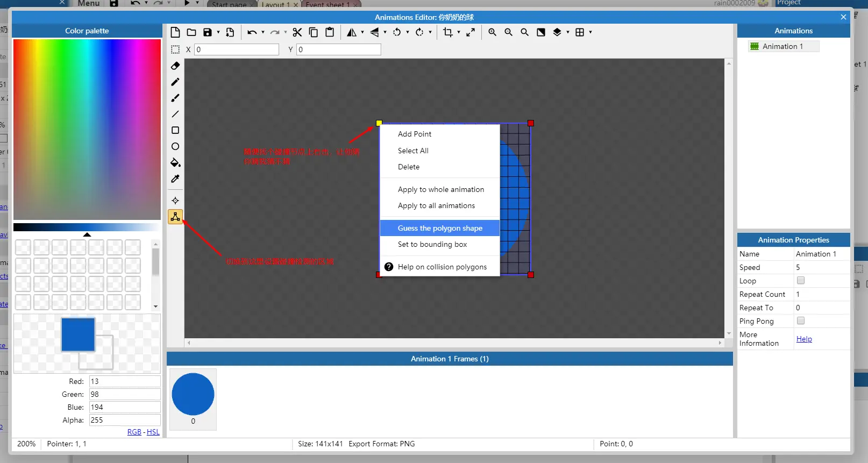
Task: Click the Copy icon in toolbar
Action: (314, 32)
